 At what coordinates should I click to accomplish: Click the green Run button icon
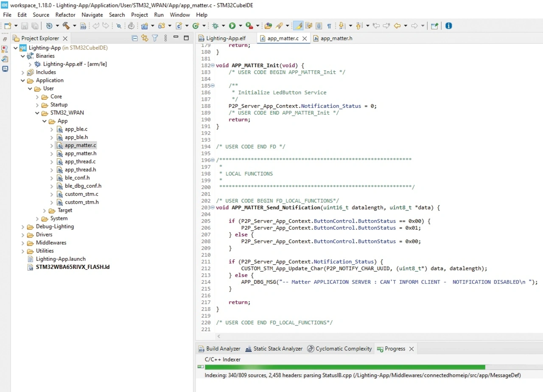(x=232, y=26)
